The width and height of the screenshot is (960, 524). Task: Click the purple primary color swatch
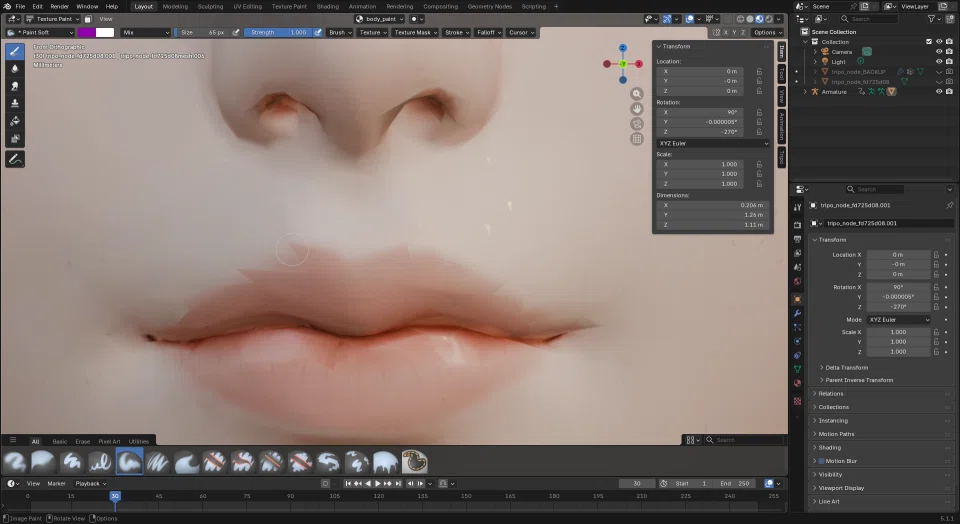tap(86, 32)
